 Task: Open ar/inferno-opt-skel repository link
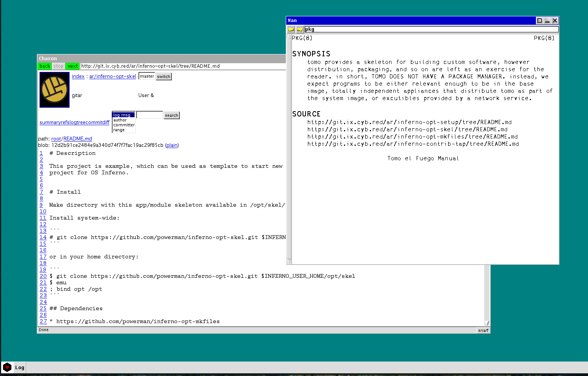[113, 76]
